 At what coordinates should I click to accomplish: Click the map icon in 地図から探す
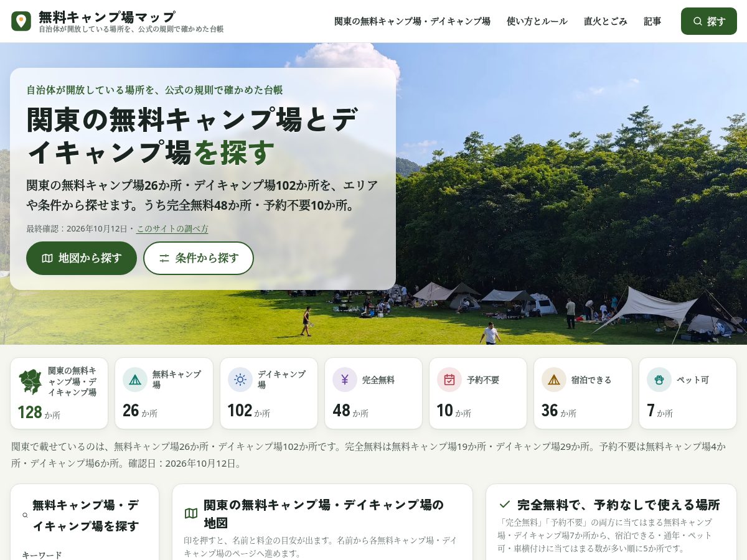pos(47,258)
